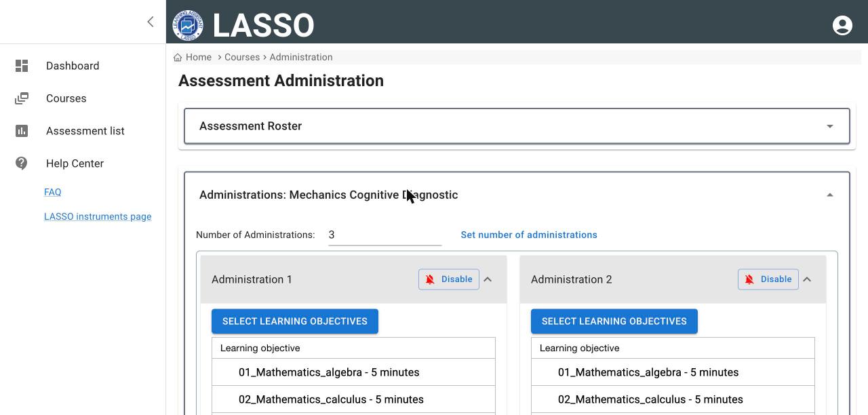Click the Assessment Administration page heading
868x415 pixels.
[x=281, y=81]
